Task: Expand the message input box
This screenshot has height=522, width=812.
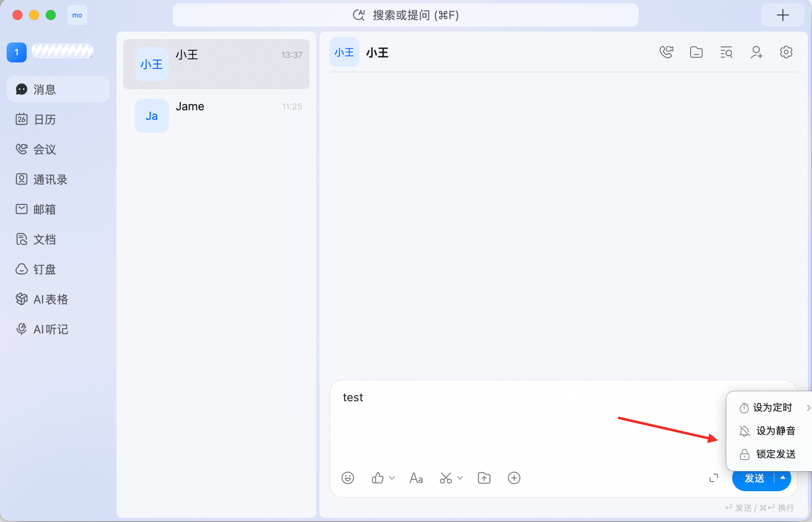Action: click(714, 478)
